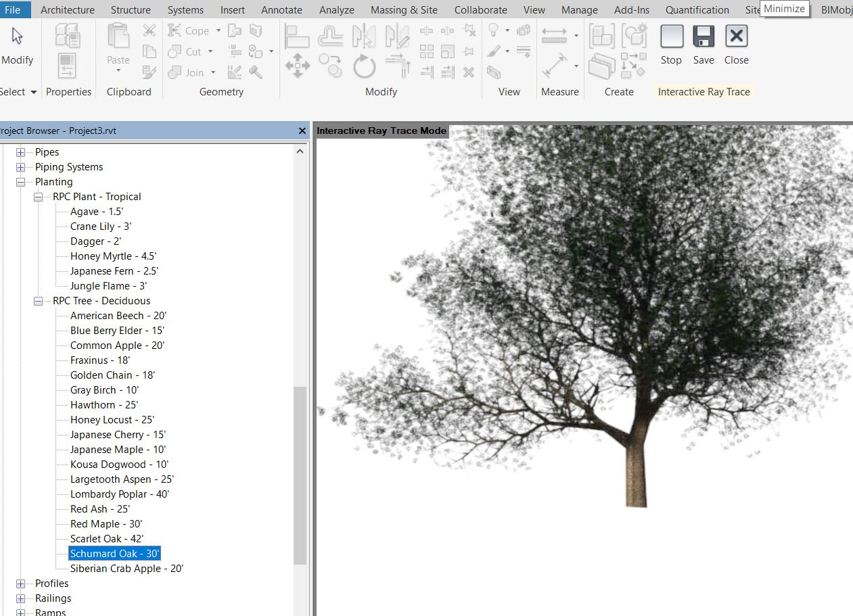This screenshot has width=853, height=616.
Task: Open the File menu
Action: [13, 9]
